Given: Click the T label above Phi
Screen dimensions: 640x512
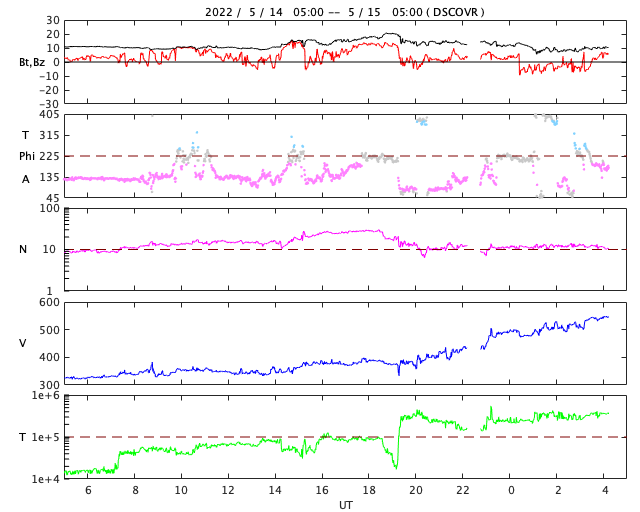Looking at the screenshot, I should coord(25,135).
